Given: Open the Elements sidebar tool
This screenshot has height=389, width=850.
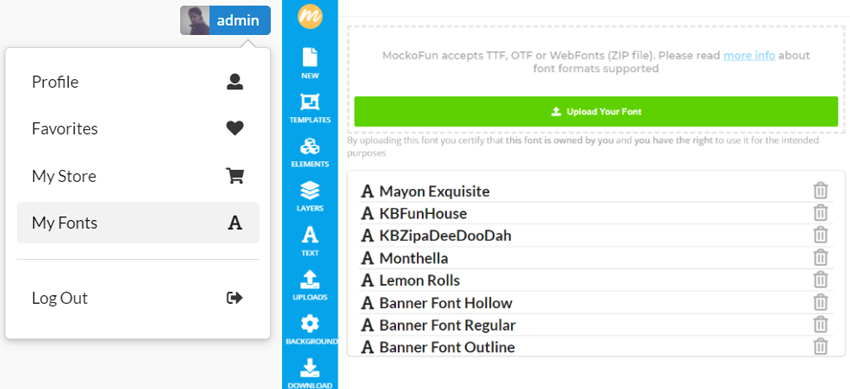Looking at the screenshot, I should tap(310, 152).
